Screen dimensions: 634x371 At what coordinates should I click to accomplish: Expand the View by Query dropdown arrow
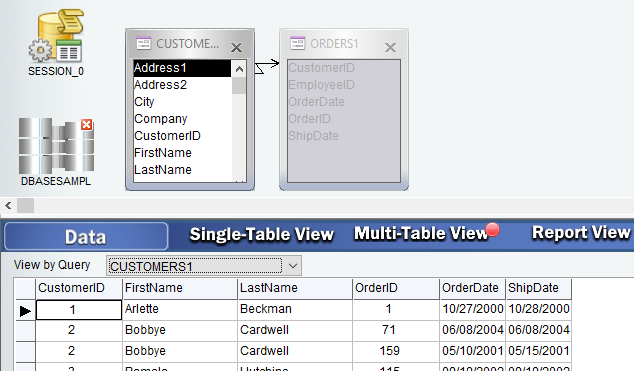293,266
